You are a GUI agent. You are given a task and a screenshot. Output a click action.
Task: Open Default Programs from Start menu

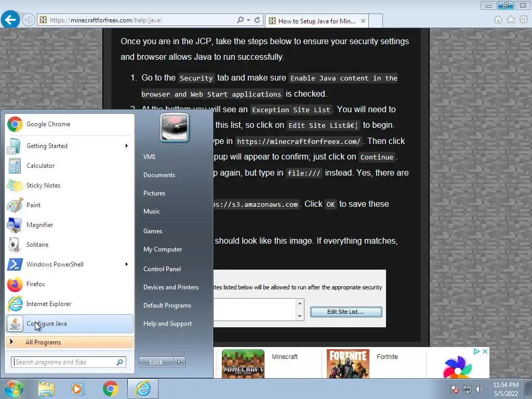tap(167, 305)
